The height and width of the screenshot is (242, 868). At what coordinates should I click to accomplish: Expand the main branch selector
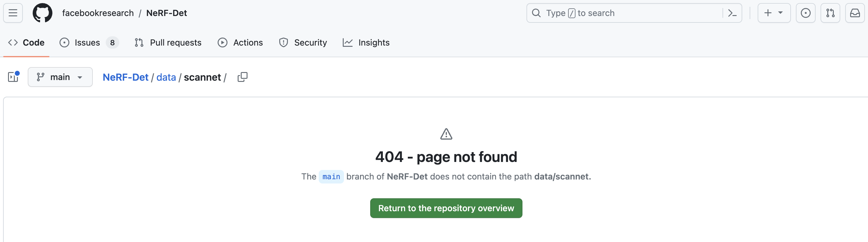point(60,77)
